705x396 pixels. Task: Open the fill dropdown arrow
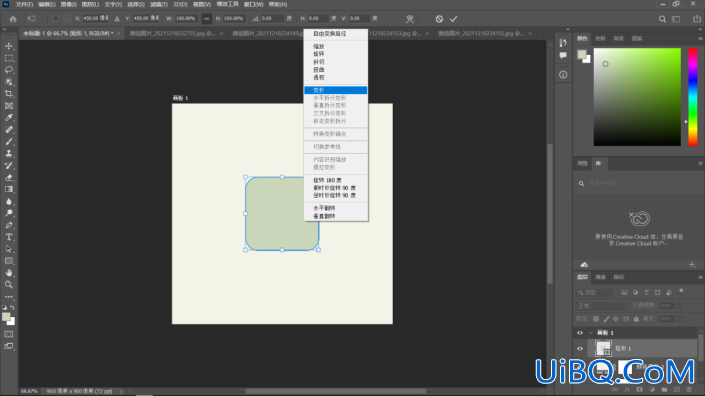click(679, 319)
